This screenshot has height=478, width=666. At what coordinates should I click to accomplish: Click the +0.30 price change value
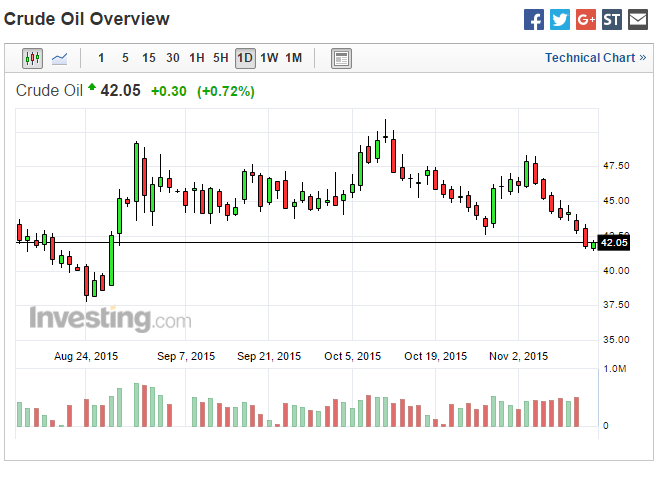(x=169, y=91)
